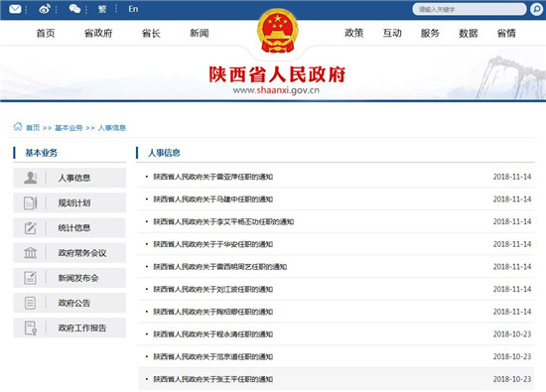The height and width of the screenshot is (392, 546).
Task: Open the 省情 navigation item
Action: pyautogui.click(x=506, y=34)
